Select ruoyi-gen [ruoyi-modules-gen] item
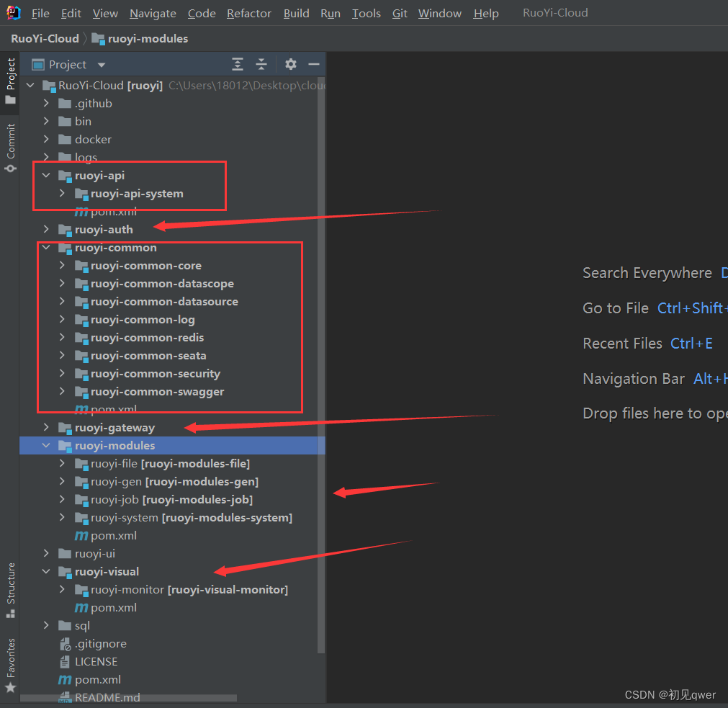The height and width of the screenshot is (708, 728). click(174, 482)
